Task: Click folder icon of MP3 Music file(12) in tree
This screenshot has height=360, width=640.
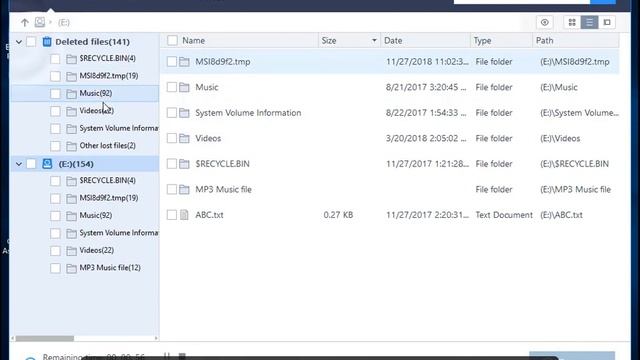Action: tap(71, 268)
